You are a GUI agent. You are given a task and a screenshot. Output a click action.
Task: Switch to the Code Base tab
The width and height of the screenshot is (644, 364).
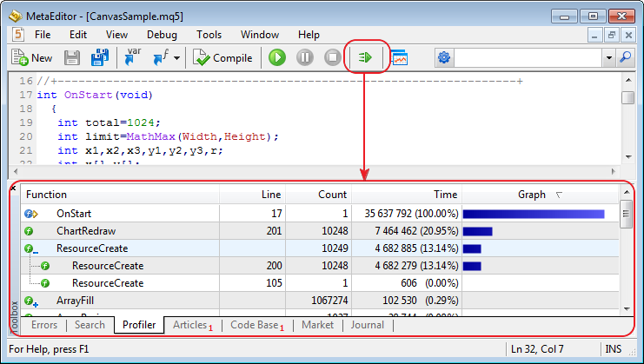255,325
